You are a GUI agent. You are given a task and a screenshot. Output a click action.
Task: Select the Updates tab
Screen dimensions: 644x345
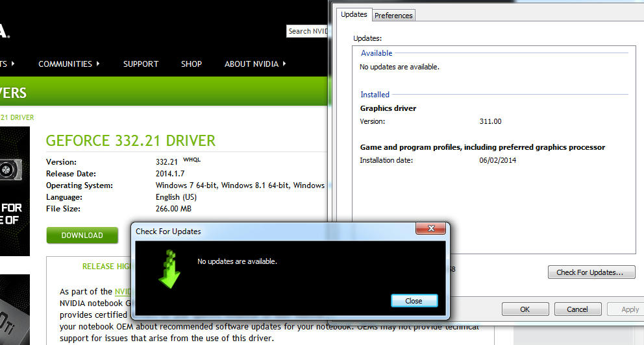pos(354,14)
